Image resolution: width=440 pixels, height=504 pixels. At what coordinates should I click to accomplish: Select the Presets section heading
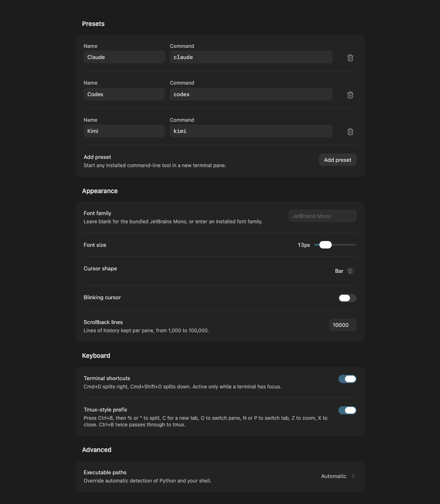pyautogui.click(x=93, y=24)
